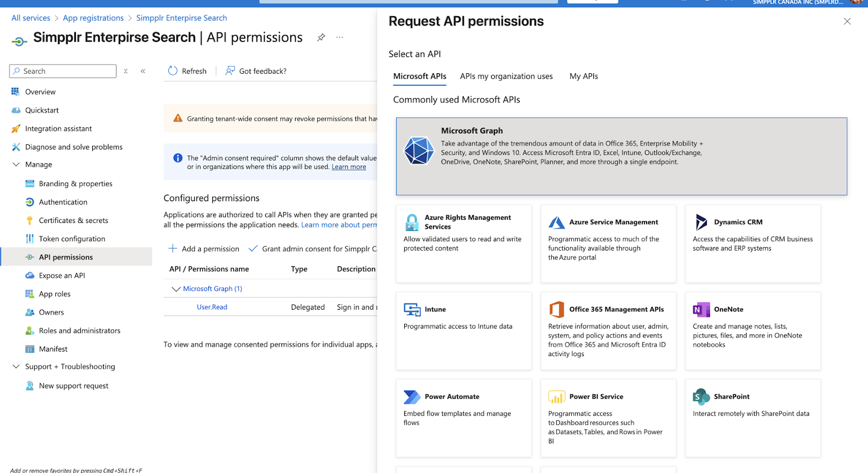Click the Dynamics CRM icon
Screen dimensions: 868x473
click(701, 222)
